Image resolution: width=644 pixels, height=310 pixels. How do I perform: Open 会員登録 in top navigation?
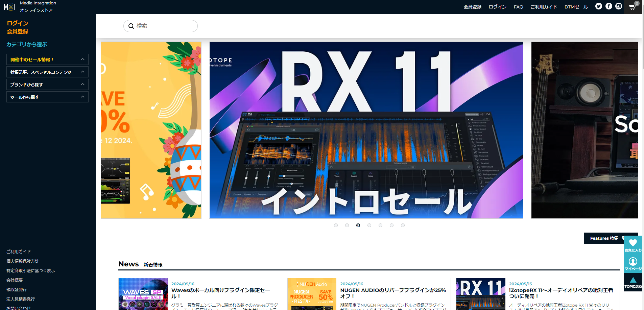(472, 7)
